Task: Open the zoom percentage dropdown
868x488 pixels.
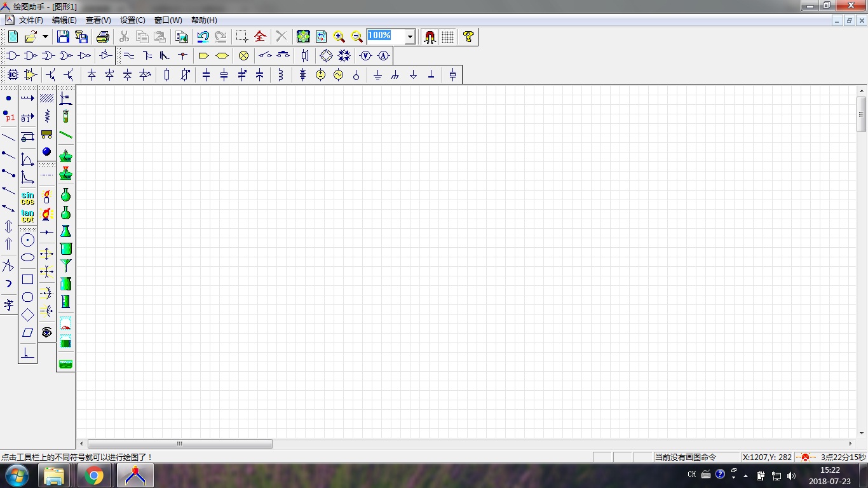Action: (410, 37)
